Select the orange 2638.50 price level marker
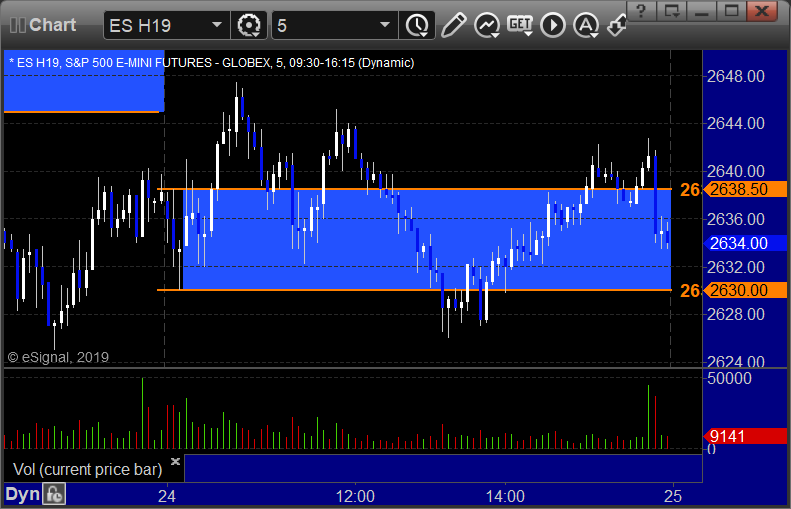Image resolution: width=791 pixels, height=509 pixels. 746,190
